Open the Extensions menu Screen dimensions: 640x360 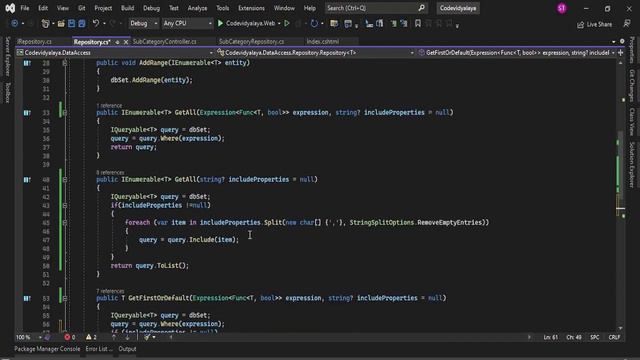[251, 8]
